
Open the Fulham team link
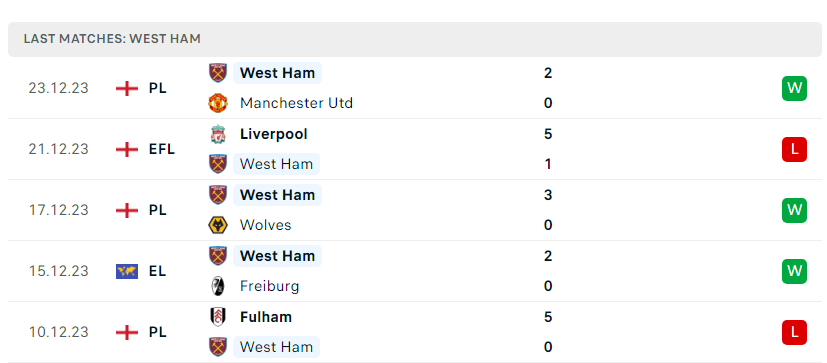[265, 317]
